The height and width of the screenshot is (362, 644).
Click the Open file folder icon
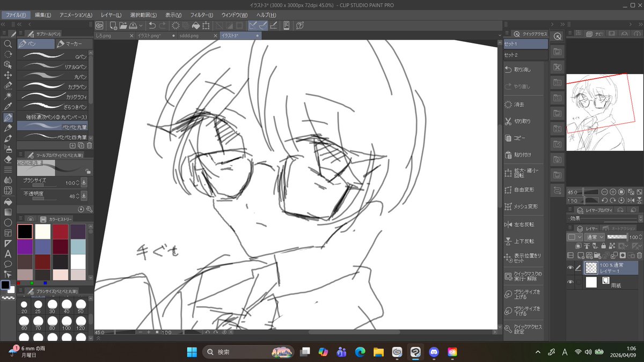click(123, 25)
